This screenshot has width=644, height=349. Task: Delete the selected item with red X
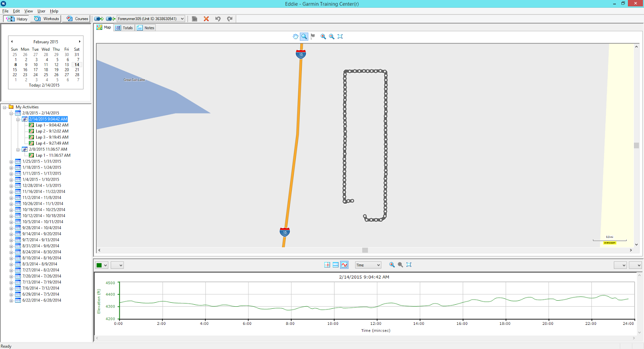tap(206, 19)
